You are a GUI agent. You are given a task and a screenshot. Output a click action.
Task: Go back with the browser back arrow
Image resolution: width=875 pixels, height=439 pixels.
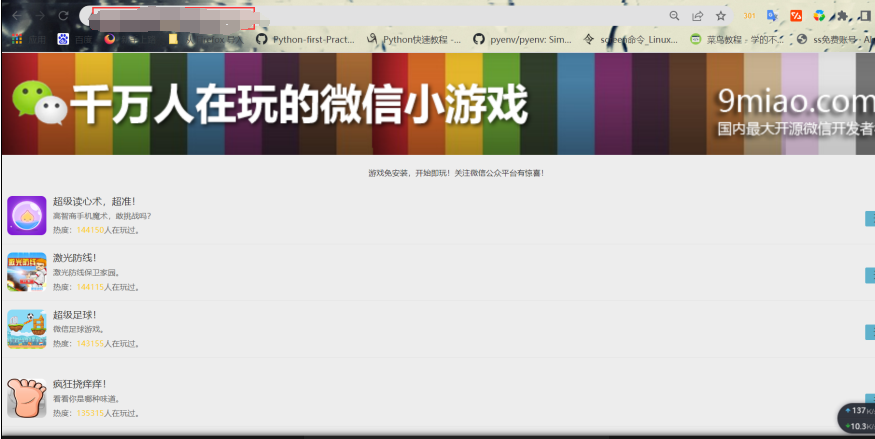point(17,16)
